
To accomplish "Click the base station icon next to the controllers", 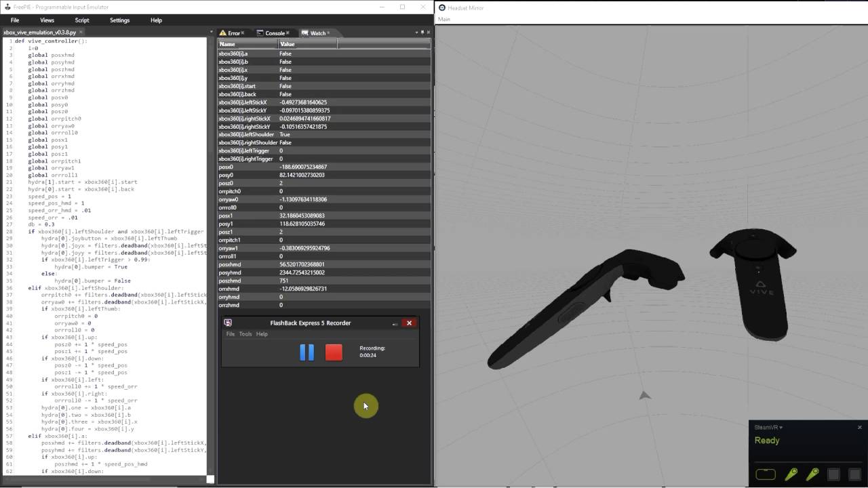I will (x=833, y=474).
